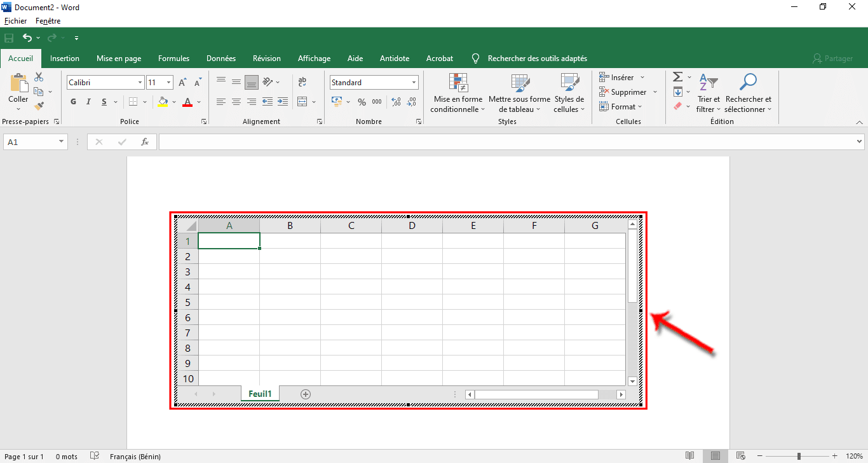Open the Standard number format dropdown
Screen dimensions: 868x463
click(414, 83)
